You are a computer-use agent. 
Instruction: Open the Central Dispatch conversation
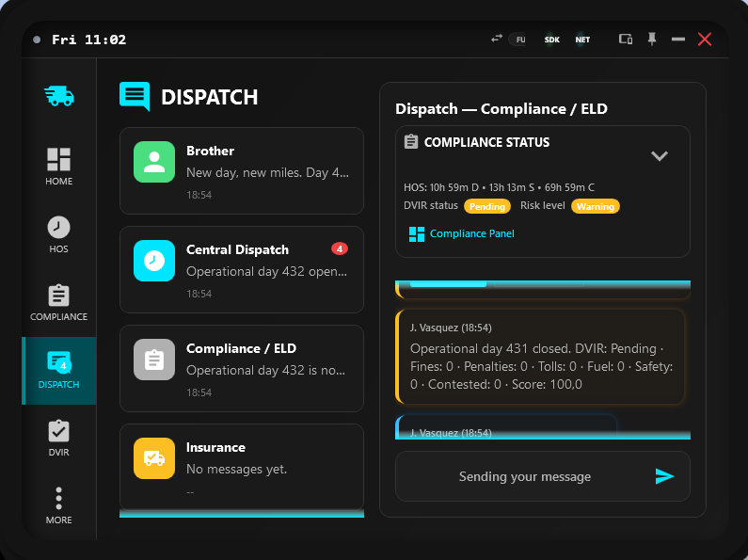point(242,269)
